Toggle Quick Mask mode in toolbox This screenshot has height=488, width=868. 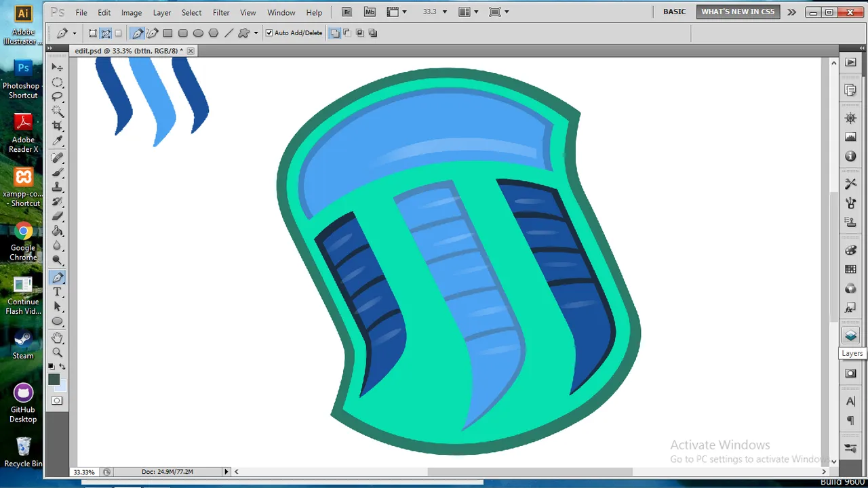(x=57, y=401)
